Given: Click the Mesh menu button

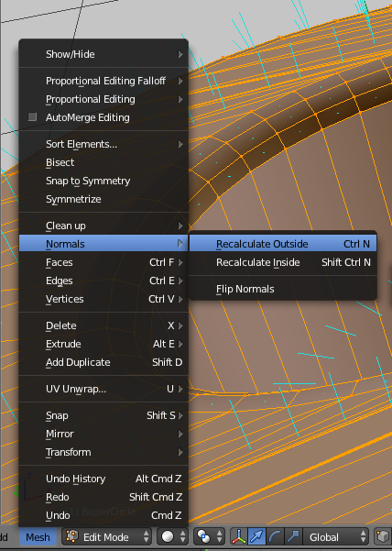Looking at the screenshot, I should pyautogui.click(x=38, y=537).
